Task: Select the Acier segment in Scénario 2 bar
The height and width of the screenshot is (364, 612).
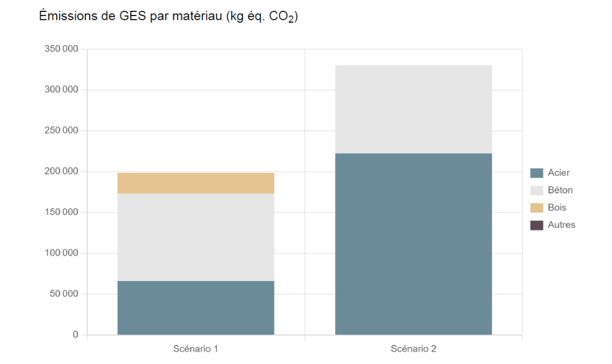Action: coord(414,244)
